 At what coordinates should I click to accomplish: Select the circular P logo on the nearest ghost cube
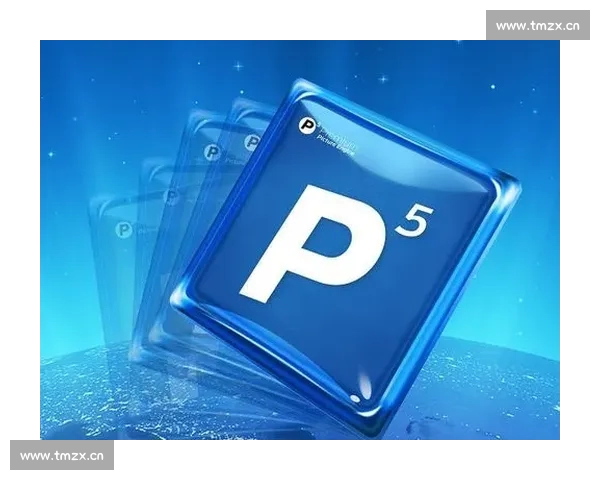[x=253, y=143]
